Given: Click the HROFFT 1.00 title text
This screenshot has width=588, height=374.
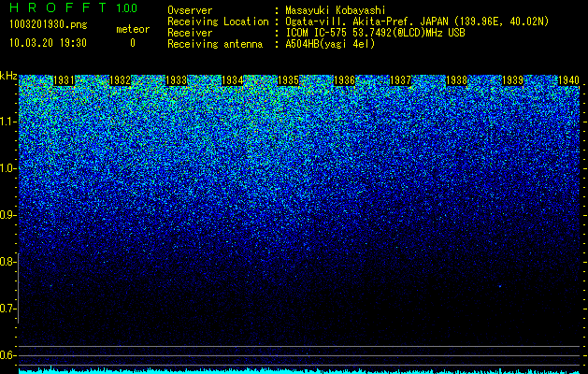Looking at the screenshot, I should (x=74, y=7).
